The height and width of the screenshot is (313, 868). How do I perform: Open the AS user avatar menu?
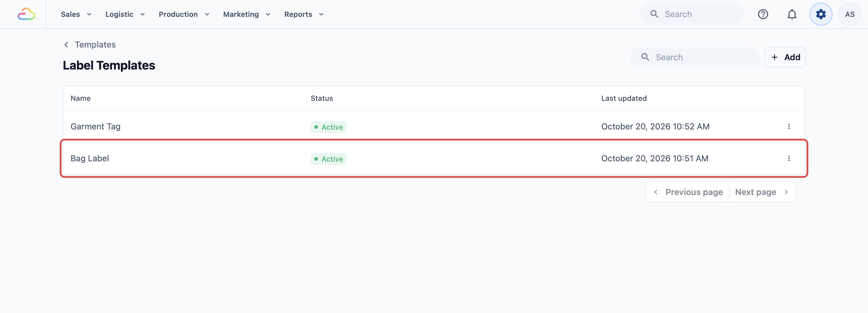[x=850, y=14]
